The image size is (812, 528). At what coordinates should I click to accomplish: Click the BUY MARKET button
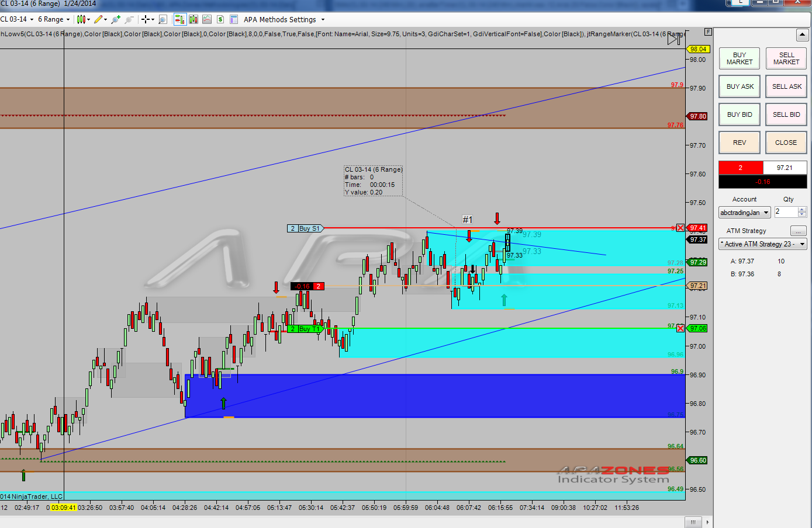pyautogui.click(x=740, y=58)
